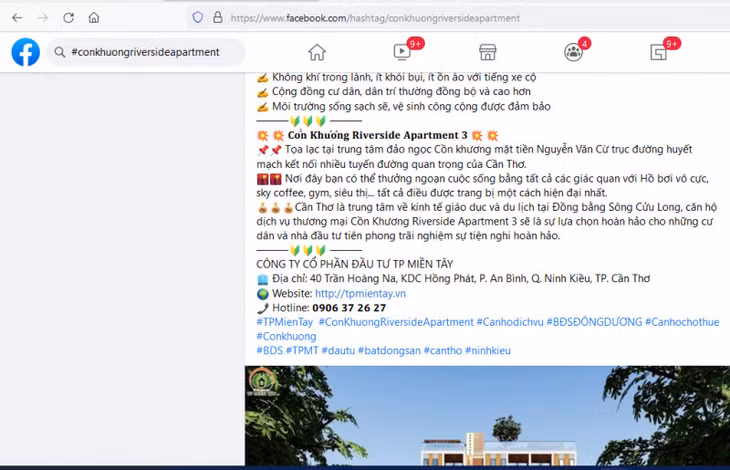Click the Facebook logo
Viewport: 730px width, 470px height.
26,52
